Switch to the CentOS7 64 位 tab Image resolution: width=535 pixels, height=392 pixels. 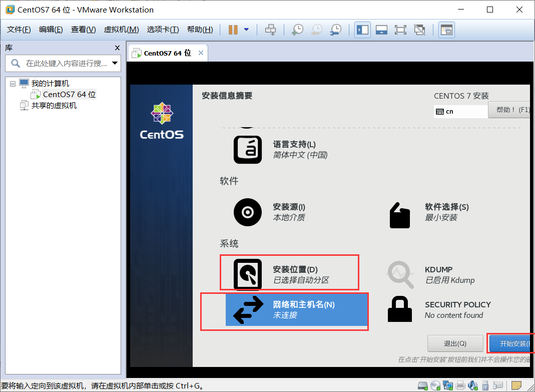pos(167,53)
